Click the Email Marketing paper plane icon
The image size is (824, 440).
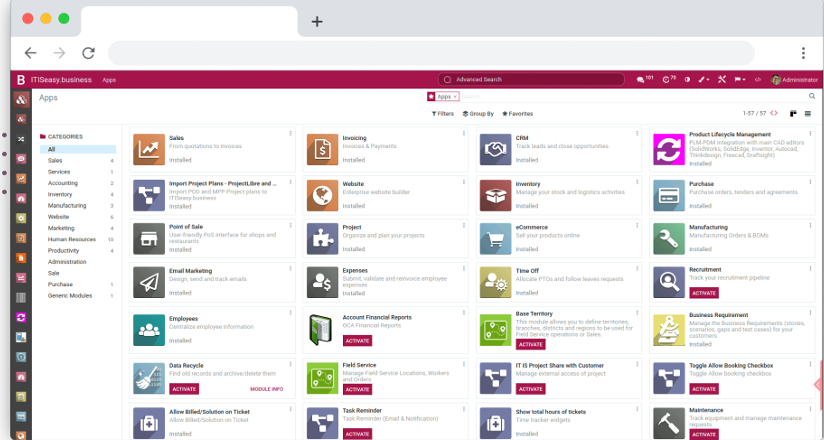[148, 282]
